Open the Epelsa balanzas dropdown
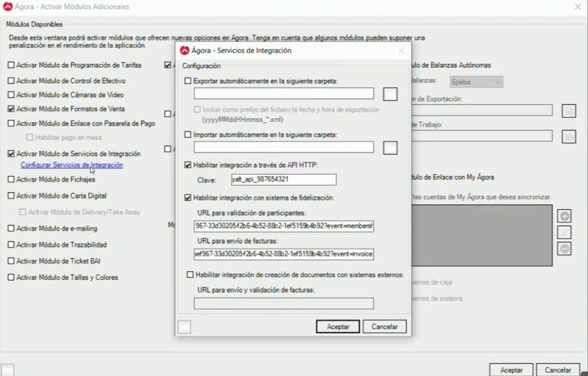This screenshot has width=588, height=376. pyautogui.click(x=476, y=82)
